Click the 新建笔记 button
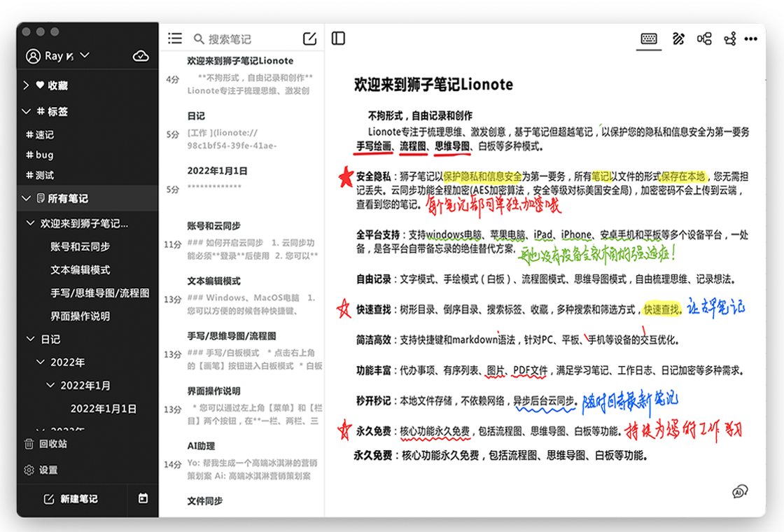Screen dimensions: 784x532 tap(71, 498)
